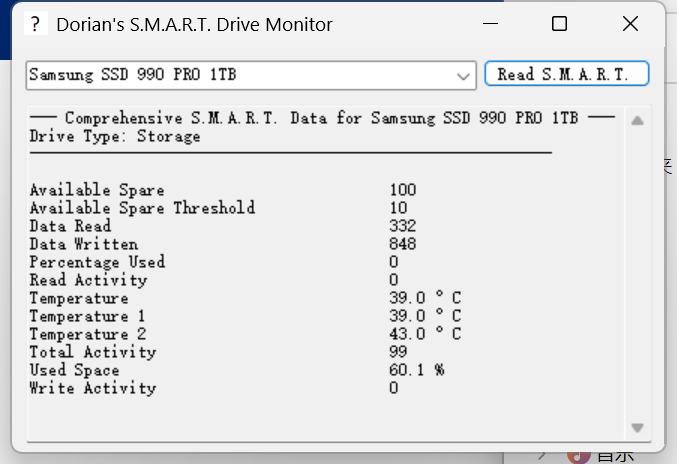Click the Temperature 2 reading of 43.0 °C

425,334
